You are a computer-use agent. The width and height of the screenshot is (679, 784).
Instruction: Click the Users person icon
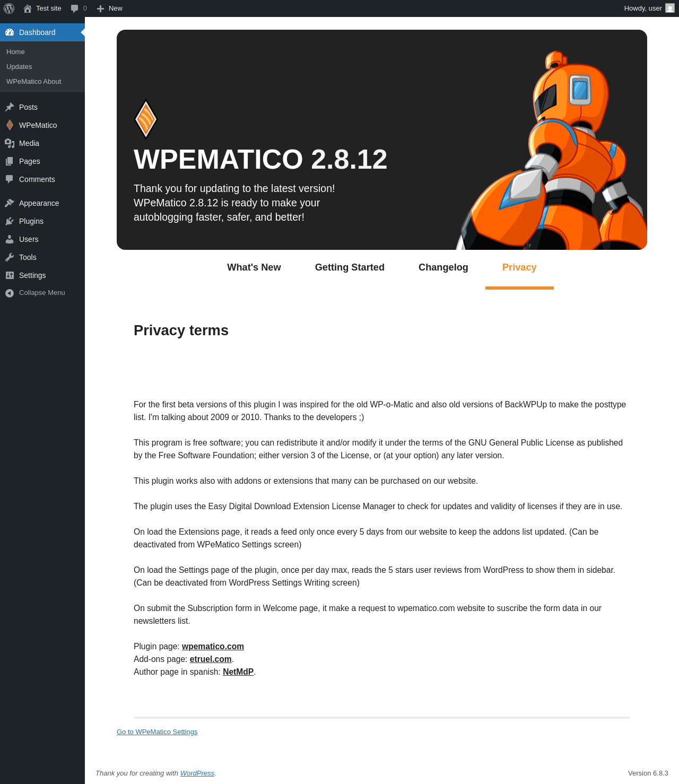[10, 239]
